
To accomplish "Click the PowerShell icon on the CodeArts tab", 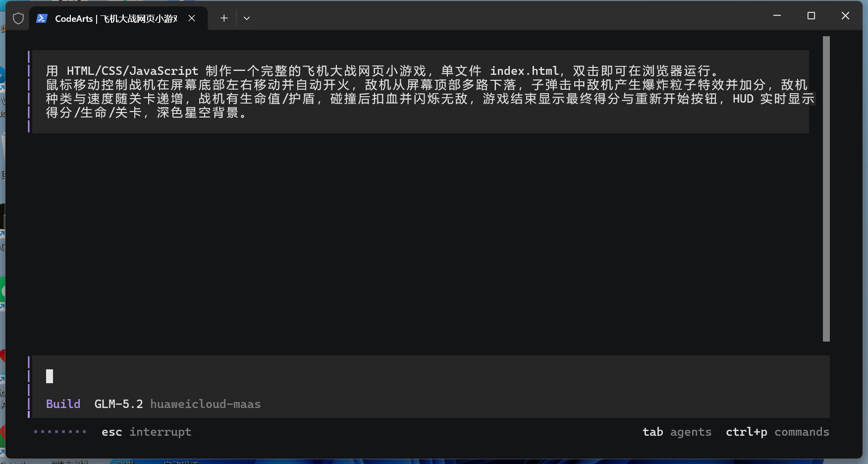I will (x=42, y=18).
